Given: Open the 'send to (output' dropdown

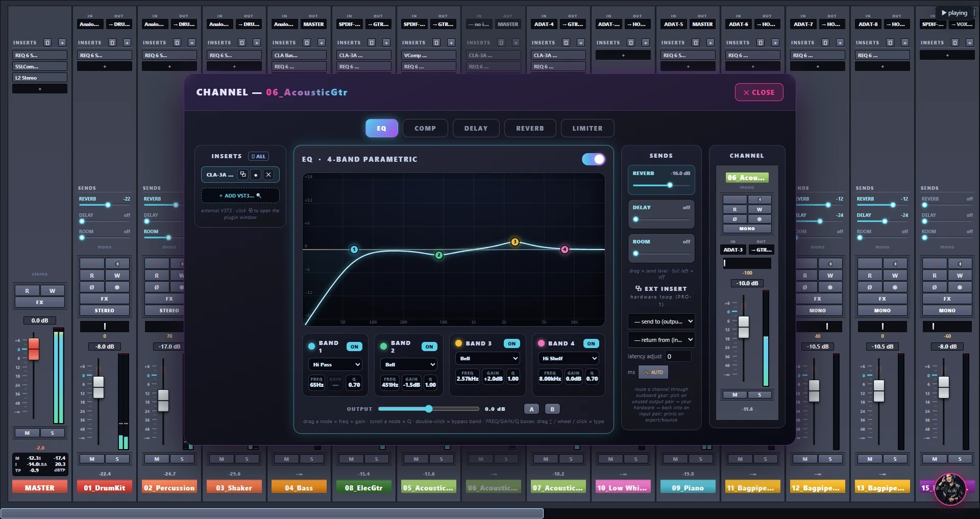Looking at the screenshot, I should (x=661, y=322).
